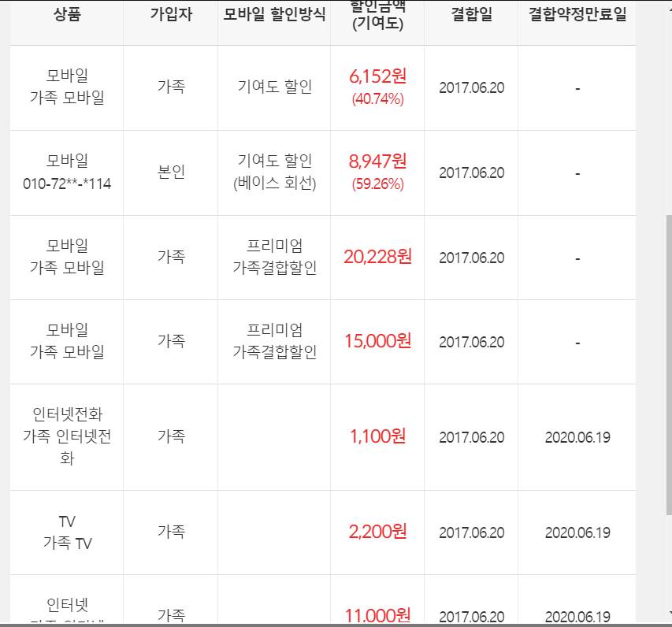Select the 모바일 할인방식 column header
The image size is (672, 627).
click(274, 16)
